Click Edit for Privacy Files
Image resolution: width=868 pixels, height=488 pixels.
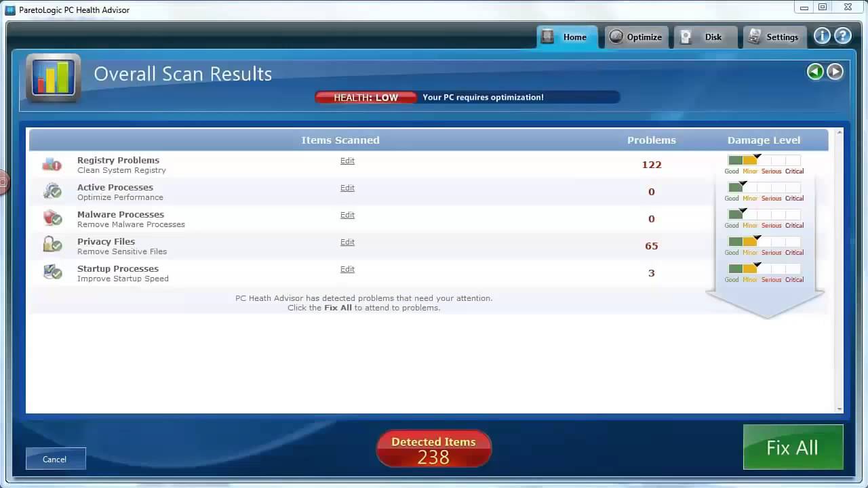[x=347, y=242]
